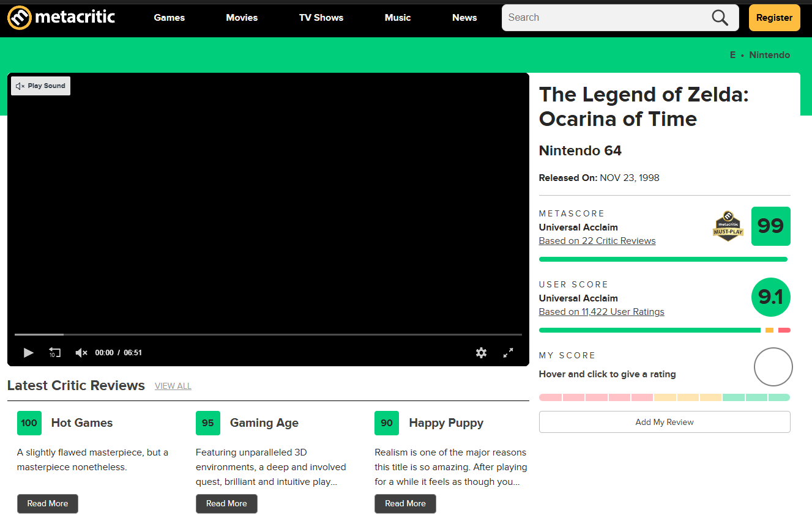Read More of Hot Games review
812x524 pixels.
coord(48,504)
